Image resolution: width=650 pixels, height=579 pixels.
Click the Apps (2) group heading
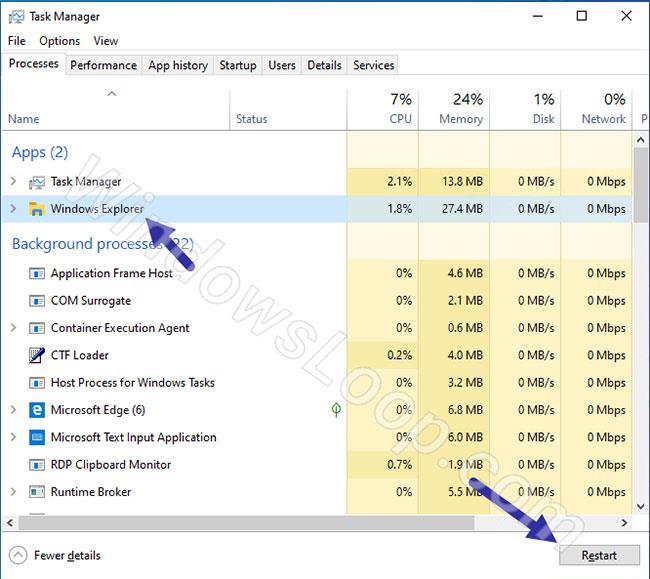click(x=40, y=153)
